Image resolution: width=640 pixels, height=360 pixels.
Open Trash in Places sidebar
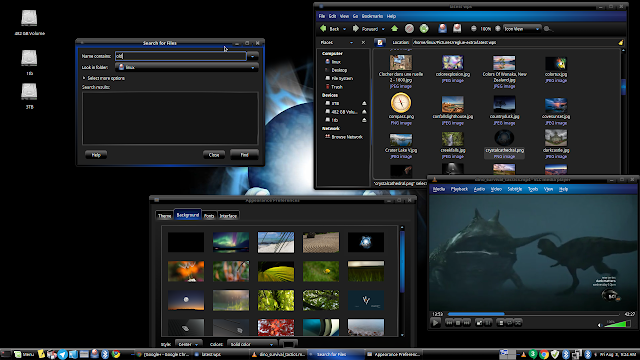tap(334, 87)
